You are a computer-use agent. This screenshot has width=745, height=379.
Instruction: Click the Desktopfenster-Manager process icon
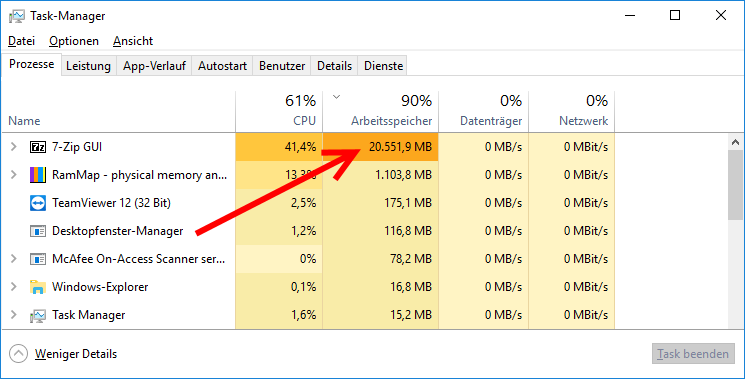coord(38,231)
